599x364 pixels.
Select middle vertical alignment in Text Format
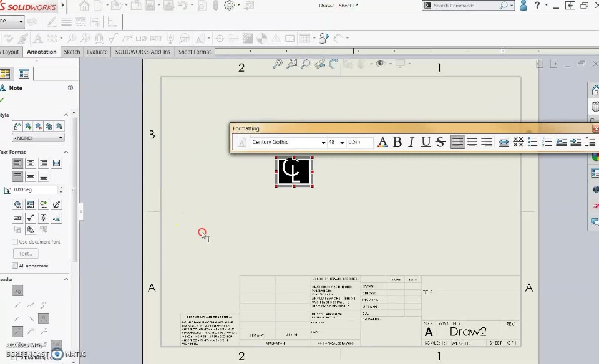pos(31,176)
